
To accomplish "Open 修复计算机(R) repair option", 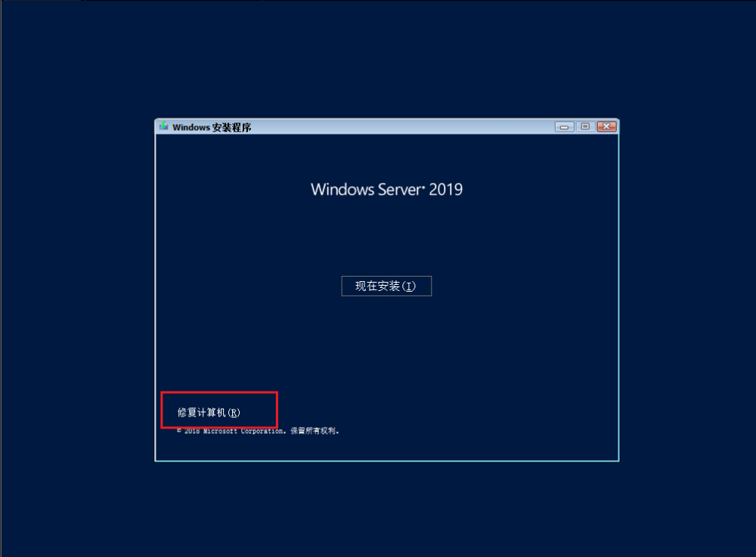I will [x=209, y=413].
